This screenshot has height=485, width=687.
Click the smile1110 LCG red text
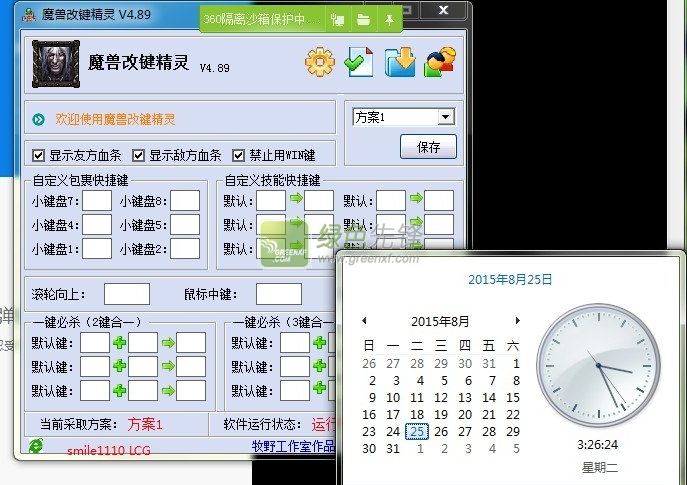[x=109, y=450]
